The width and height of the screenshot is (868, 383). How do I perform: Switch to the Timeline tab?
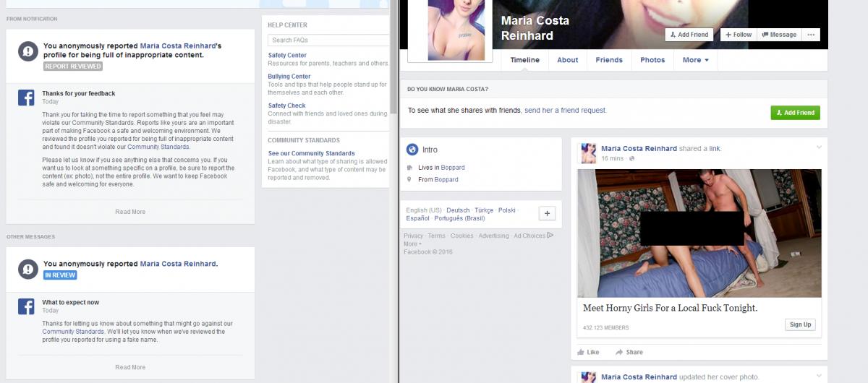(525, 60)
